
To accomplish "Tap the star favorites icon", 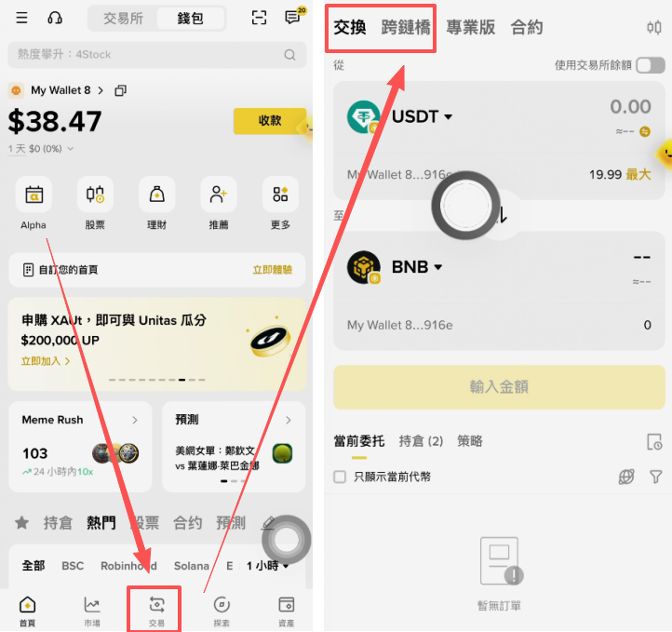I will pyautogui.click(x=21, y=523).
